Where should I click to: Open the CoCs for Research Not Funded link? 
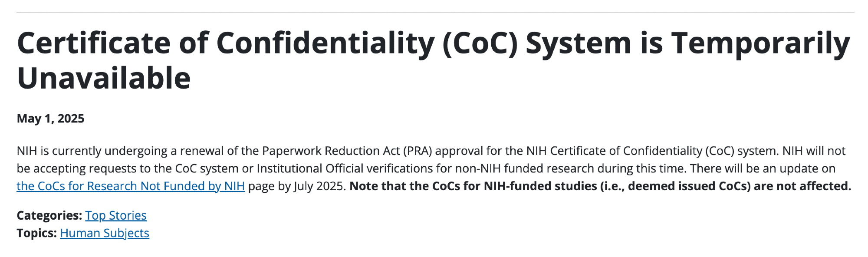[x=130, y=186]
